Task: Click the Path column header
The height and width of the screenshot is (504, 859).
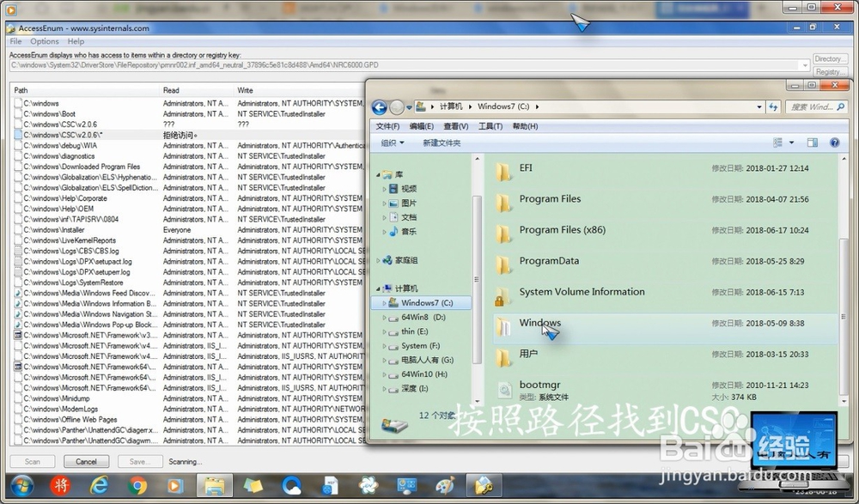Action: click(x=85, y=90)
